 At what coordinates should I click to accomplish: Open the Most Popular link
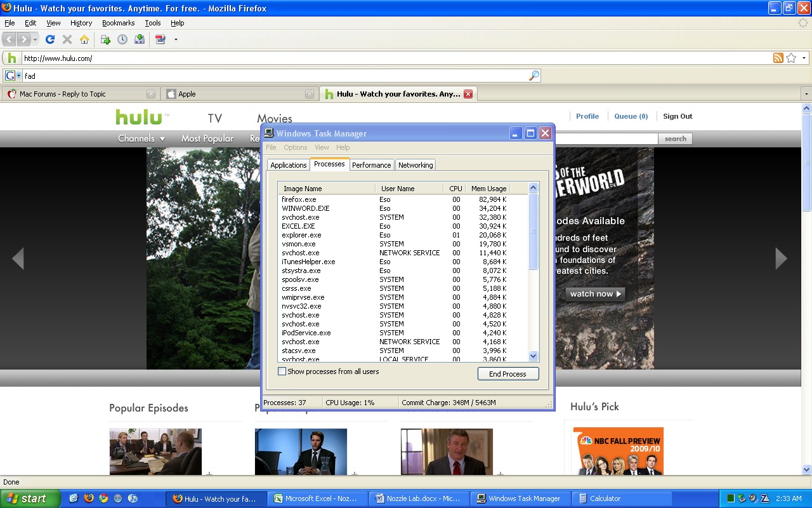click(x=207, y=138)
